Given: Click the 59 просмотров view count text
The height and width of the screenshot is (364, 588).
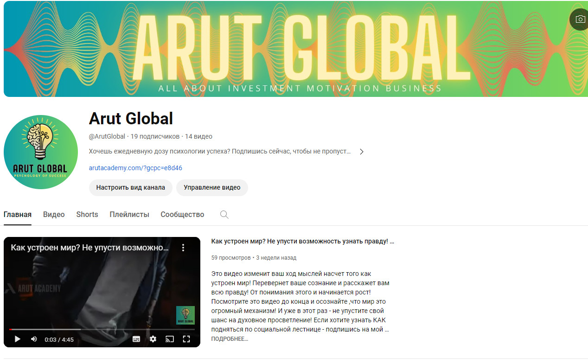Looking at the screenshot, I should (230, 258).
